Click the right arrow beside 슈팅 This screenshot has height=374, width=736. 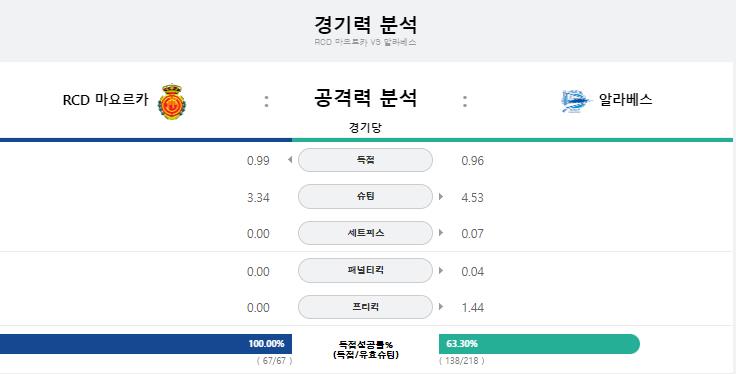pos(441,197)
